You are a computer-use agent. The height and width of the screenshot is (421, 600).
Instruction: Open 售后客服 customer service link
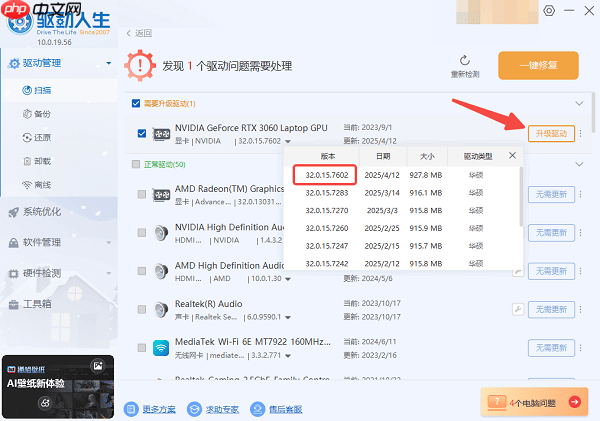click(x=285, y=410)
